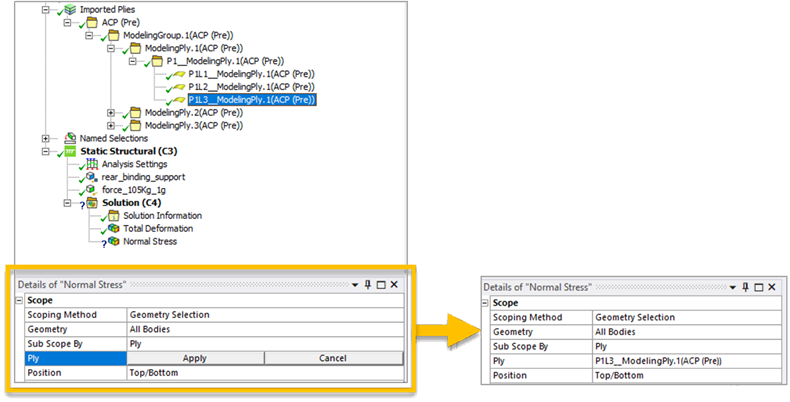The image size is (790, 402).
Task: Select rear_binding_support in the tree
Action: [x=143, y=177]
